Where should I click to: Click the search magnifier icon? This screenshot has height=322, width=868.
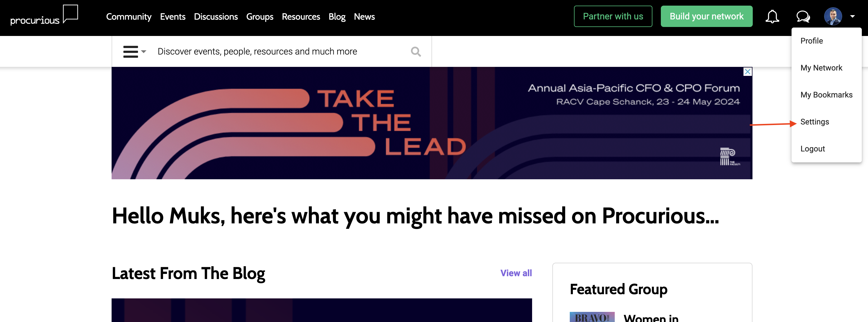pos(416,51)
